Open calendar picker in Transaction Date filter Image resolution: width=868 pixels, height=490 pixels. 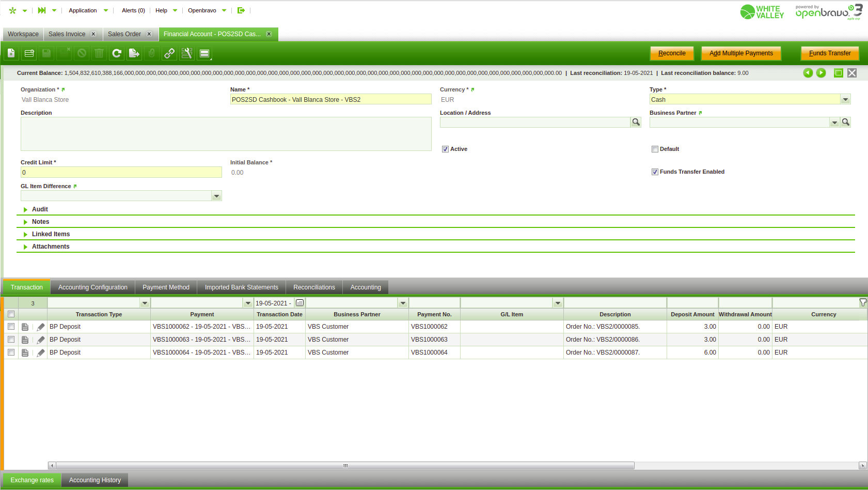299,303
